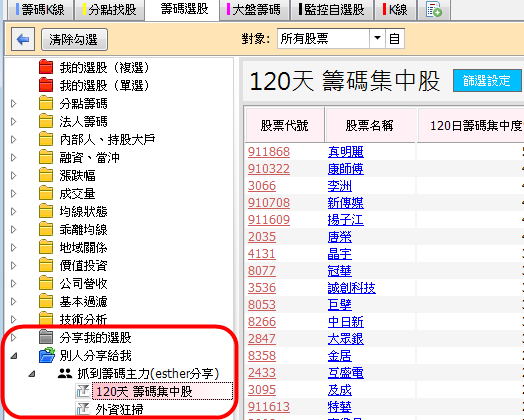Click the filter icon beside 120天 籌碼集中股
This screenshot has width=524, height=420.
click(x=83, y=391)
